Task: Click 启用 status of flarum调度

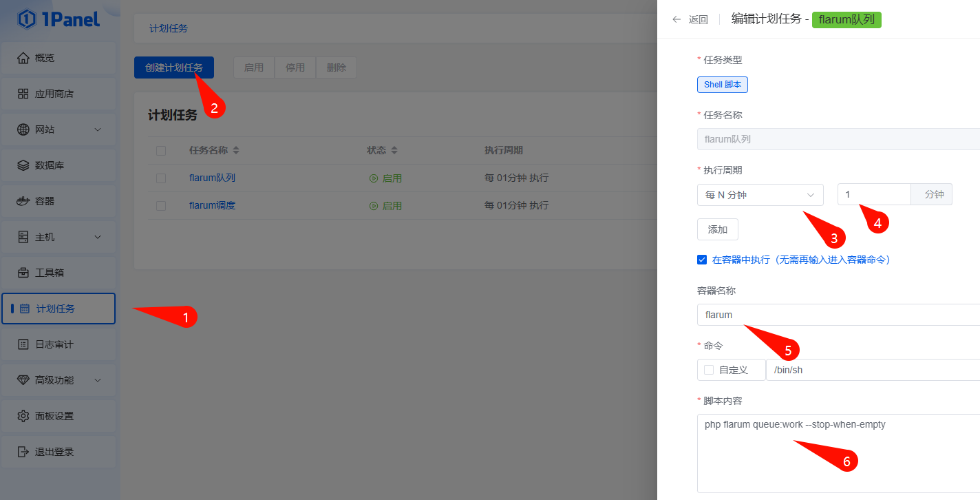Action: point(385,205)
